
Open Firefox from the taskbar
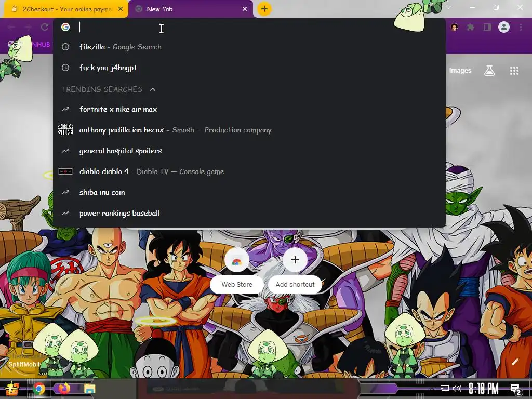click(64, 389)
